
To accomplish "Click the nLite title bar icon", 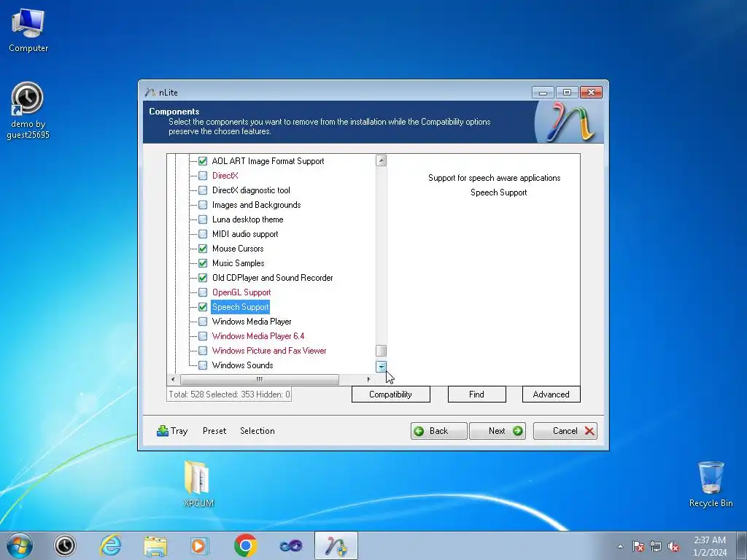I will [150, 92].
